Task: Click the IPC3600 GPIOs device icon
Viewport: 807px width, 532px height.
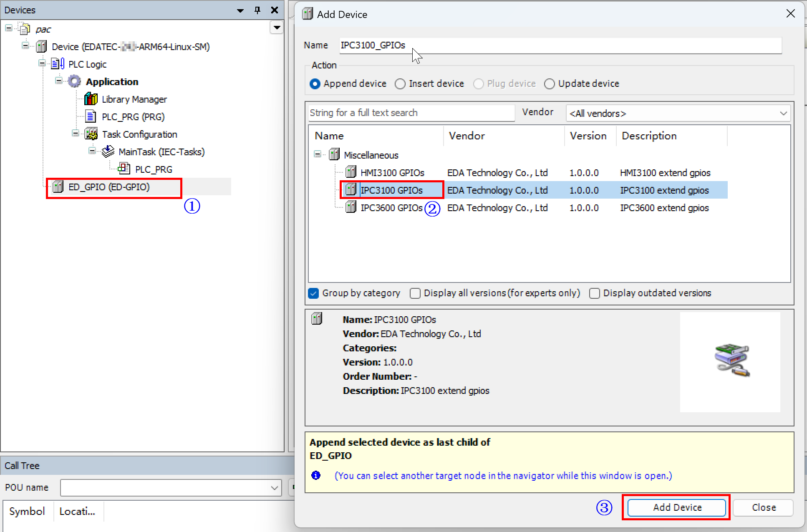Action: (x=351, y=207)
